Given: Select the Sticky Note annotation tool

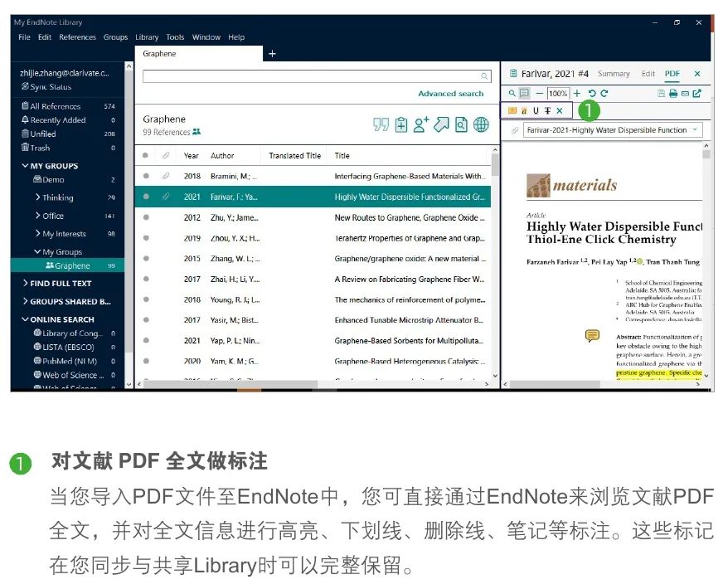Looking at the screenshot, I should click(512, 110).
